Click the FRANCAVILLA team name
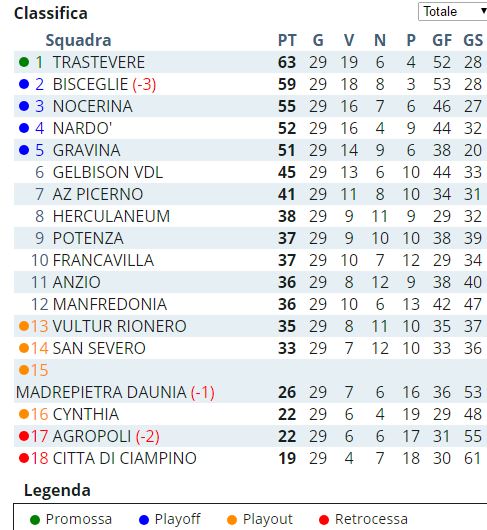This screenshot has height=530, width=487. click(103, 260)
